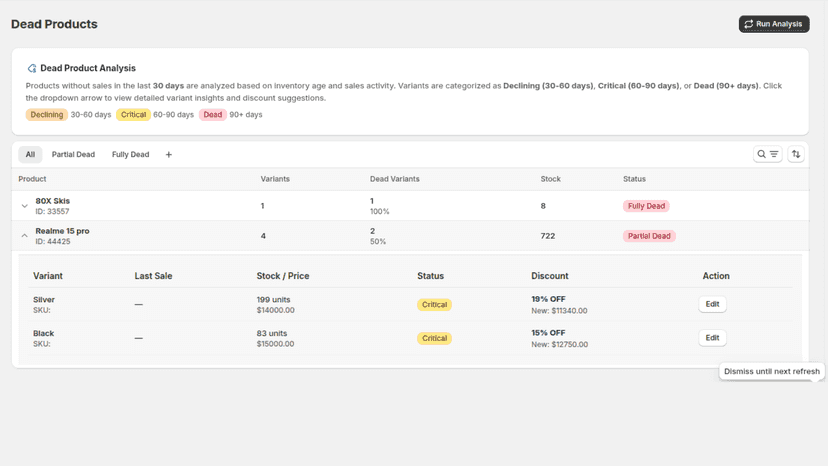
Task: Click the Critical legend badge in header
Action: click(133, 115)
